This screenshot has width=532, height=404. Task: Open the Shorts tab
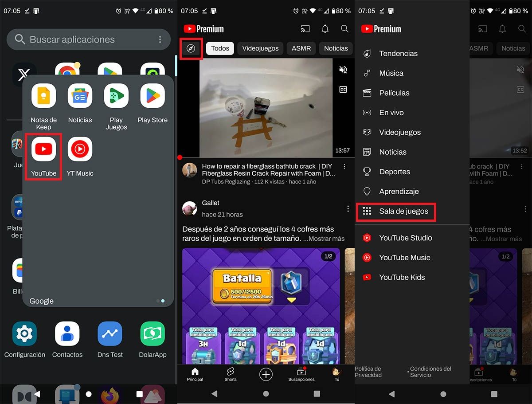pyautogui.click(x=231, y=375)
